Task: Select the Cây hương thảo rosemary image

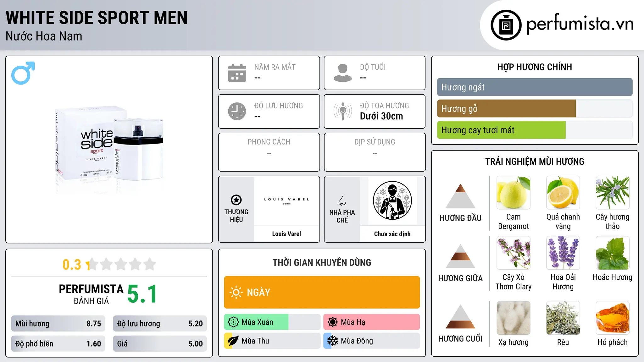Action: coord(613,193)
